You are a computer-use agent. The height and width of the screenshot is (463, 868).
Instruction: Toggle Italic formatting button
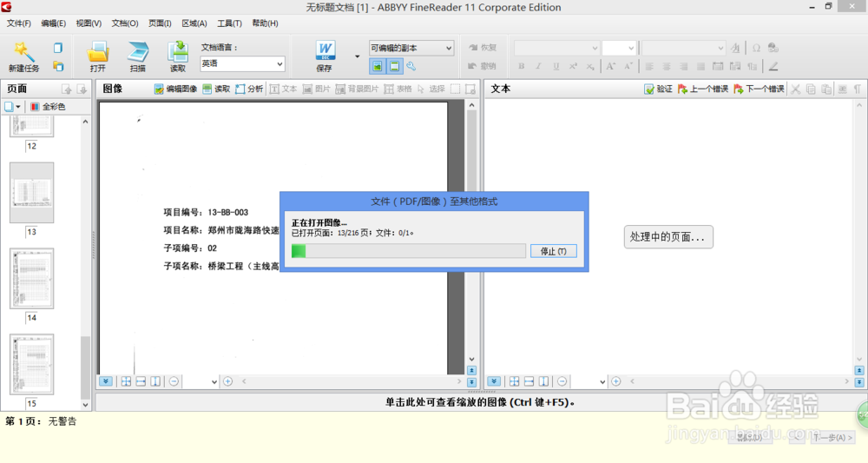pos(538,66)
